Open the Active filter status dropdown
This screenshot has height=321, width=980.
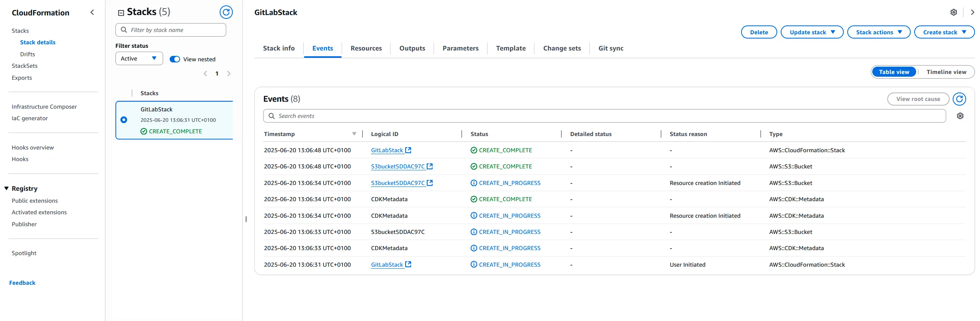[x=139, y=59]
